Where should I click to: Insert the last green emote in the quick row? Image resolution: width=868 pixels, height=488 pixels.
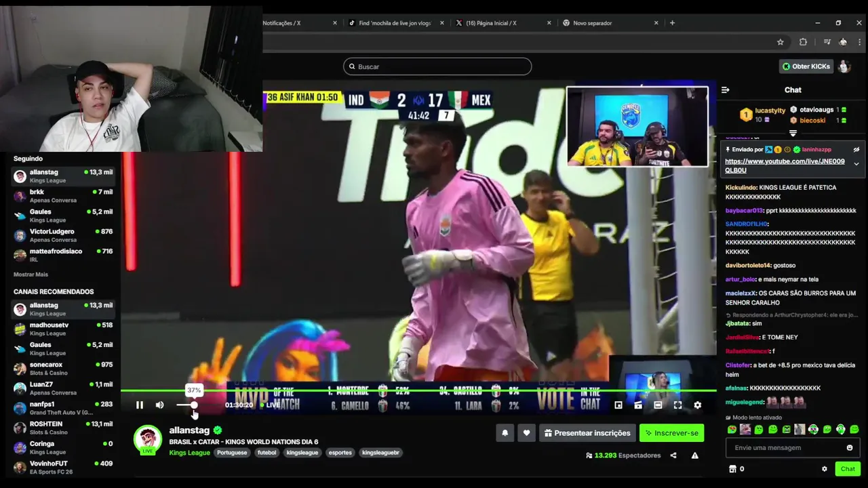[x=854, y=429]
